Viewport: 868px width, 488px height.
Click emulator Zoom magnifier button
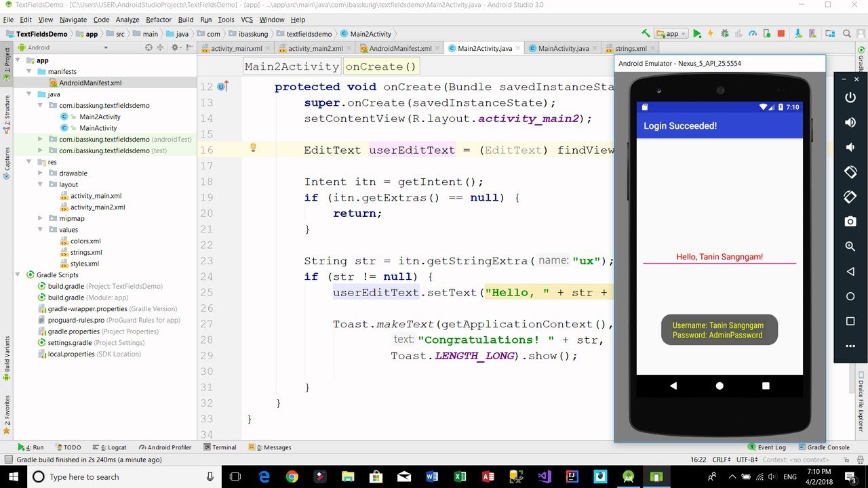coord(850,247)
